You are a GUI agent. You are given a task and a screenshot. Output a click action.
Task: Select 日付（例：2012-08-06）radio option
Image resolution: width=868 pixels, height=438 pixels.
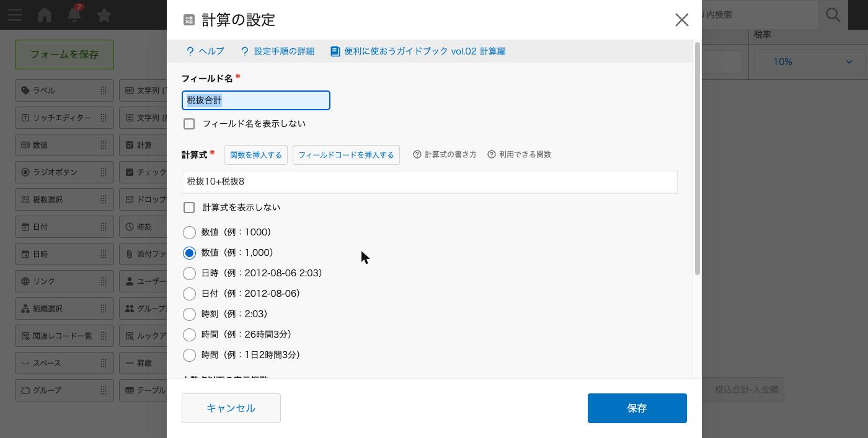point(190,294)
